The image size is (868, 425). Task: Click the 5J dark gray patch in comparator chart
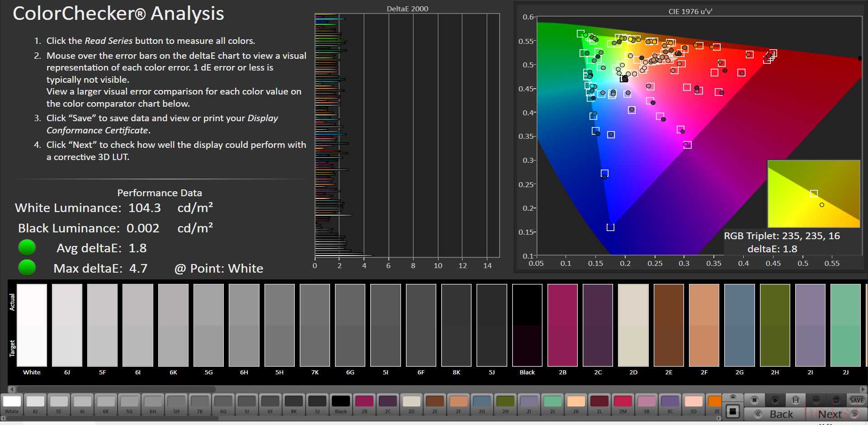click(492, 325)
